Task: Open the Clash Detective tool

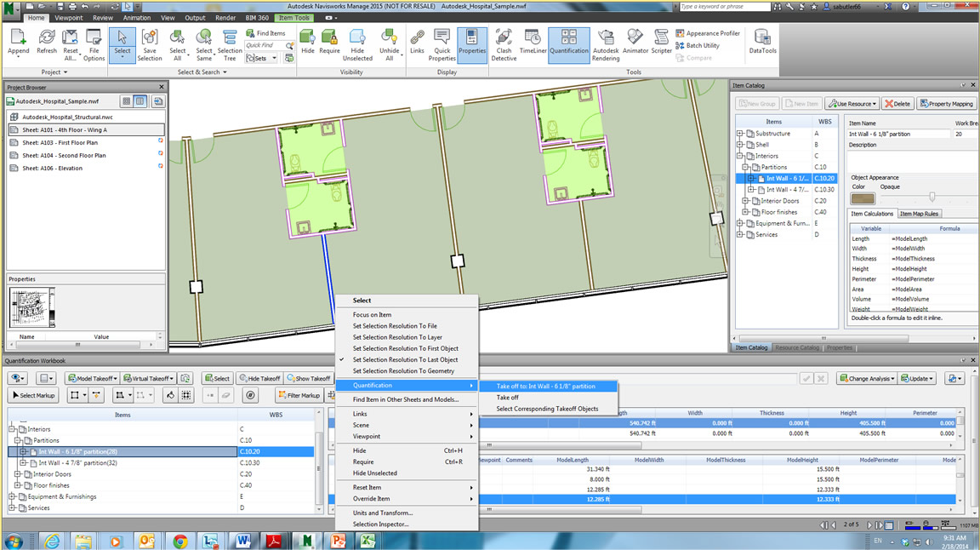Action: coord(504,45)
